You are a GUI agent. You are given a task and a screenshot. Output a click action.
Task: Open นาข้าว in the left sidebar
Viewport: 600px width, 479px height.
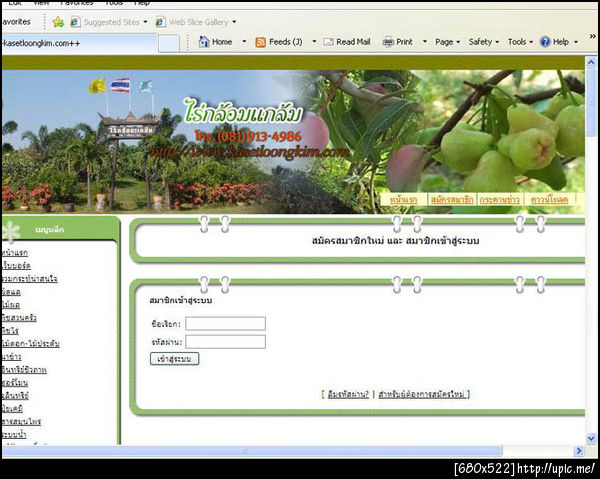(x=11, y=357)
